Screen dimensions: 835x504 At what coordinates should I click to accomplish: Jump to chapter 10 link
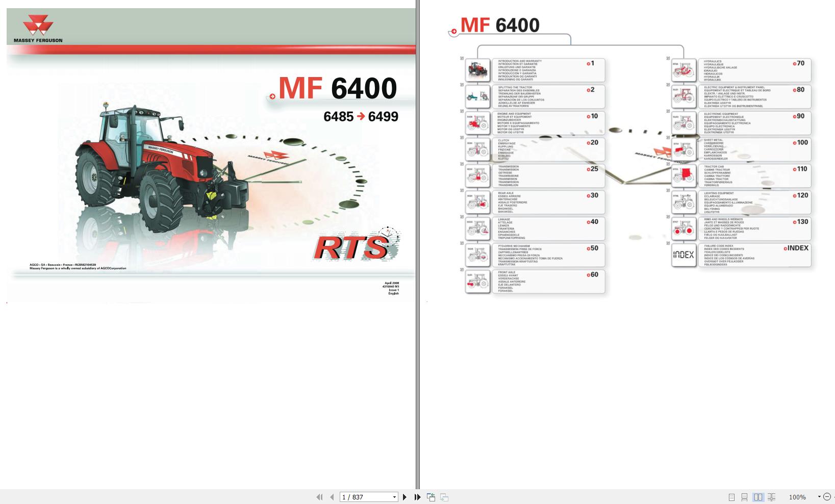(592, 116)
